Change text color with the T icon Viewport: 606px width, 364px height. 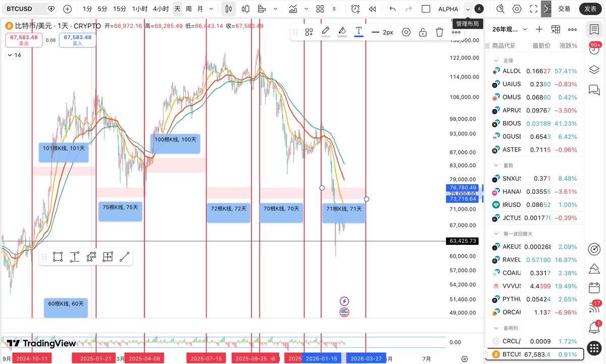point(359,32)
